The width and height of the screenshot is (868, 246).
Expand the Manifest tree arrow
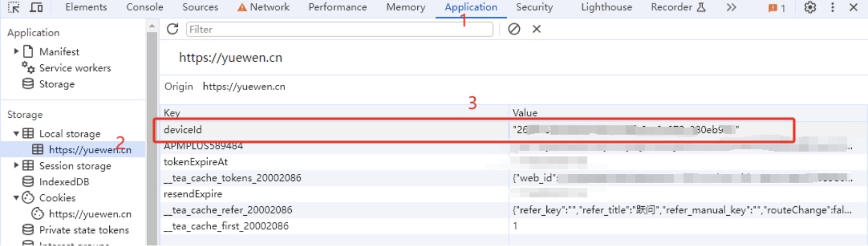(x=16, y=51)
